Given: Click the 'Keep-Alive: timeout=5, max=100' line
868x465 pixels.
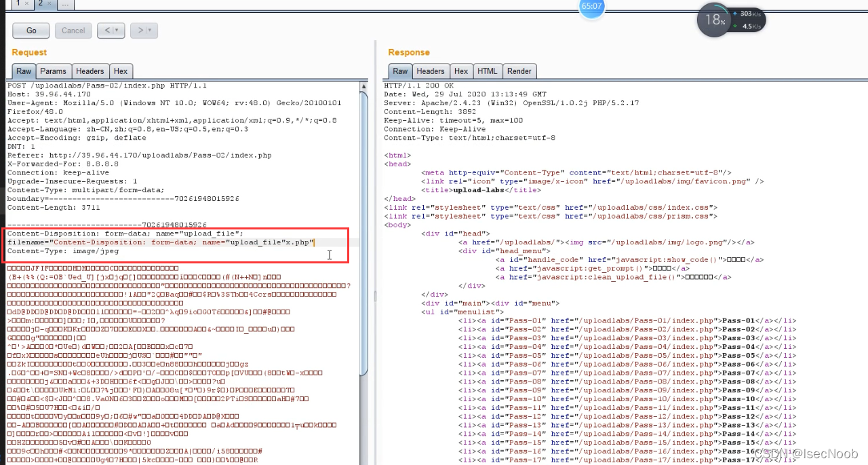Looking at the screenshot, I should point(454,120).
